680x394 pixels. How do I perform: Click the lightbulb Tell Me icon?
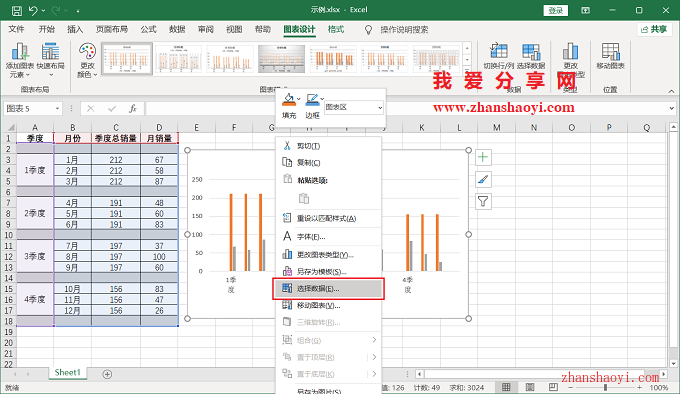tap(368, 29)
